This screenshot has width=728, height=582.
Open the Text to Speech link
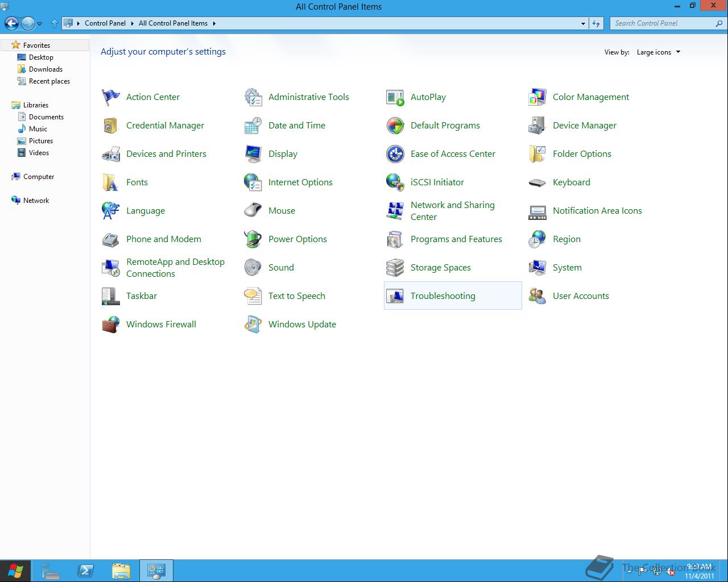pos(297,296)
